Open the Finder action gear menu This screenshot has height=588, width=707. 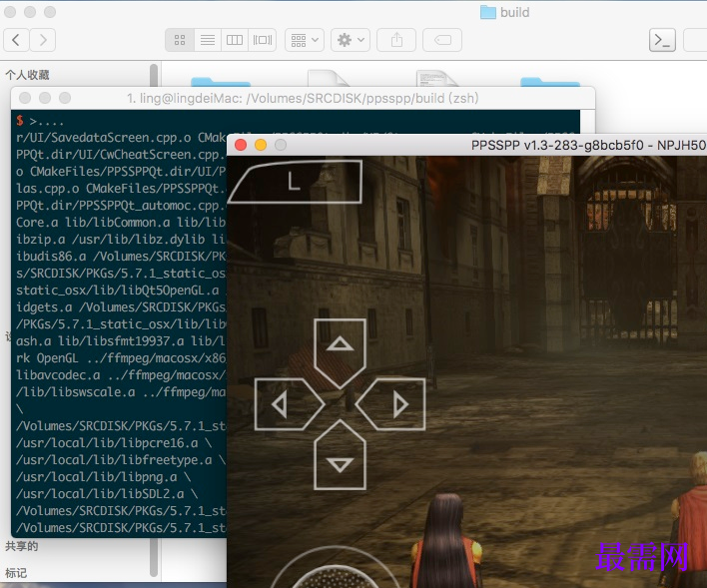351,40
